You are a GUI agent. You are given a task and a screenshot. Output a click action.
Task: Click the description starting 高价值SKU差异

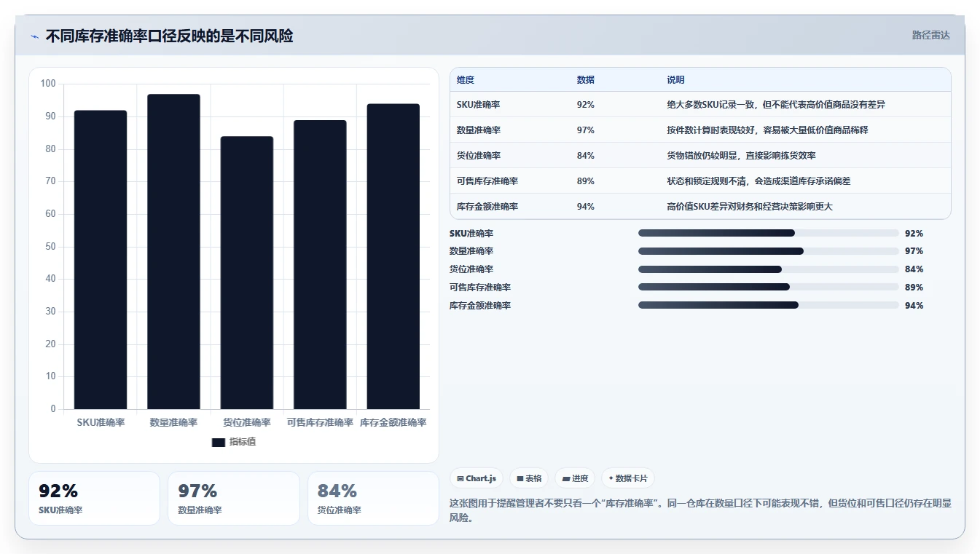click(x=750, y=207)
